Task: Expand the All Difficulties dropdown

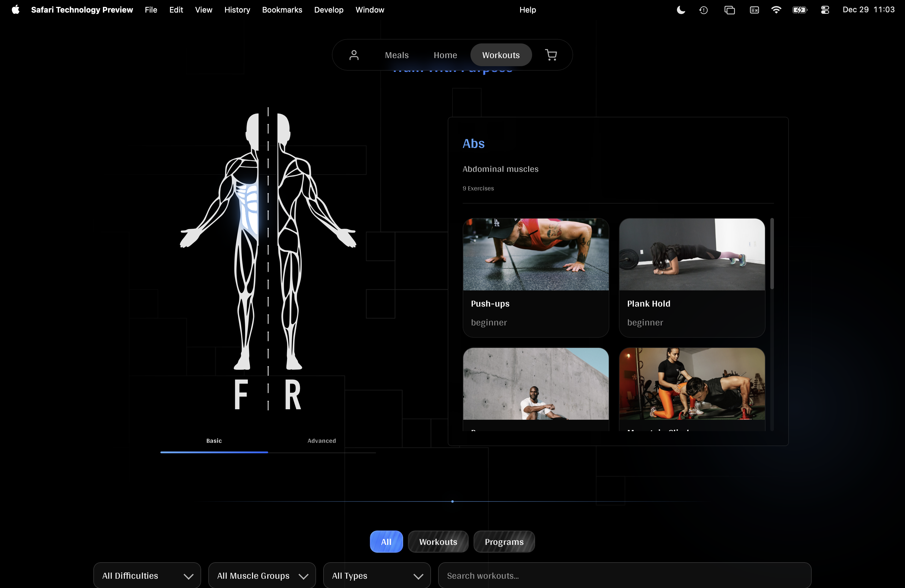Action: click(x=147, y=575)
